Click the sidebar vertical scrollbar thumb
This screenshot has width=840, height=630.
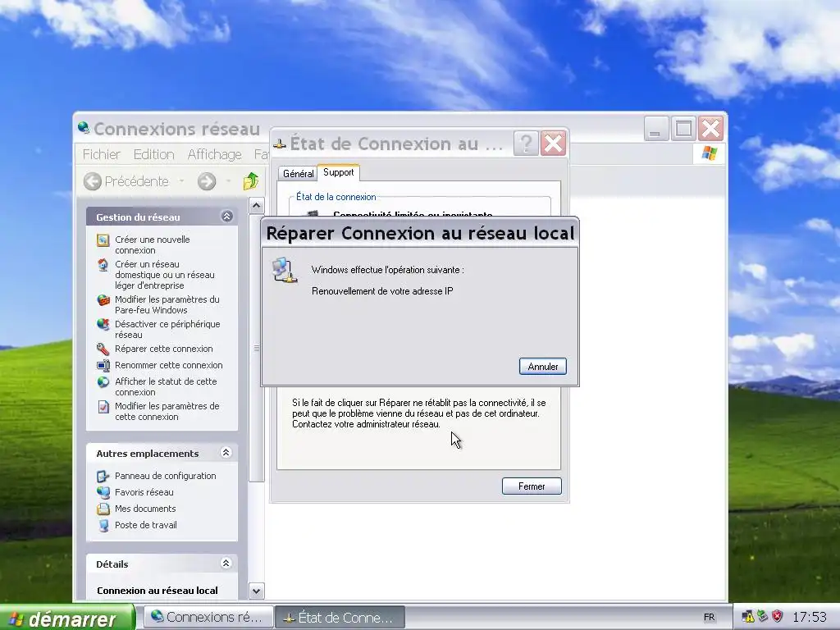(x=256, y=348)
